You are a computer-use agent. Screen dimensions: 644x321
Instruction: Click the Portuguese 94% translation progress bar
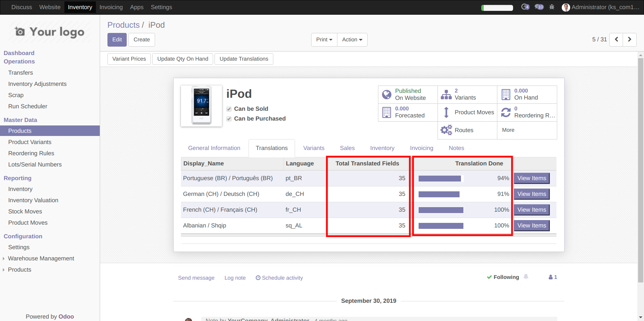tap(441, 179)
